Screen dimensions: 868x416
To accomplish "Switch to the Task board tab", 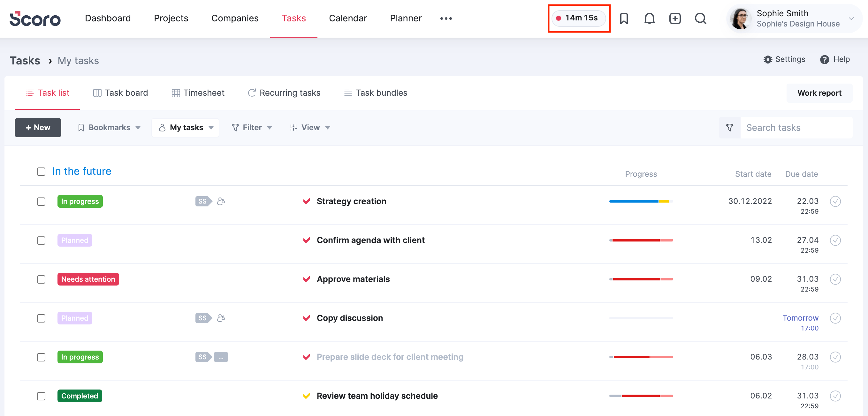I will pos(120,93).
